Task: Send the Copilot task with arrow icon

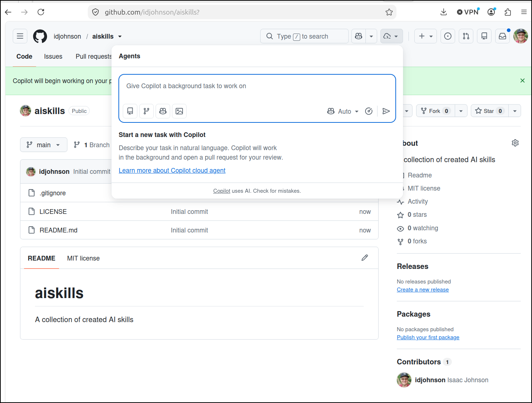Action: click(x=386, y=111)
